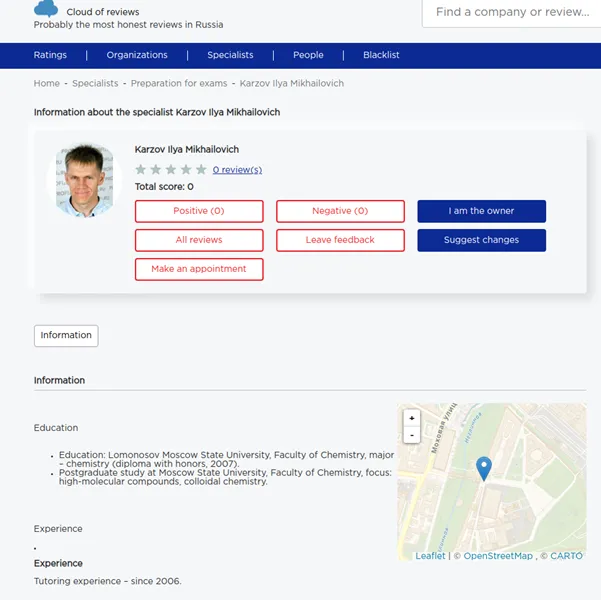Open the Specialists menu item

pyautogui.click(x=230, y=55)
